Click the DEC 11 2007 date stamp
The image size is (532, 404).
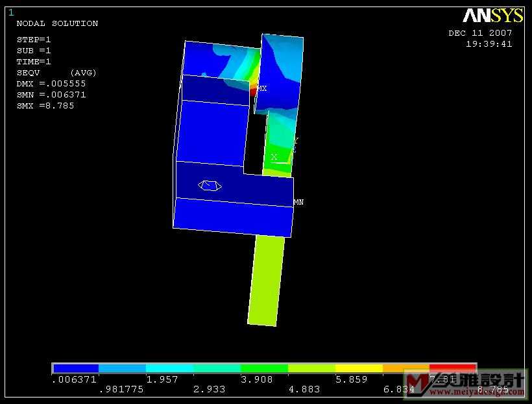pos(480,33)
